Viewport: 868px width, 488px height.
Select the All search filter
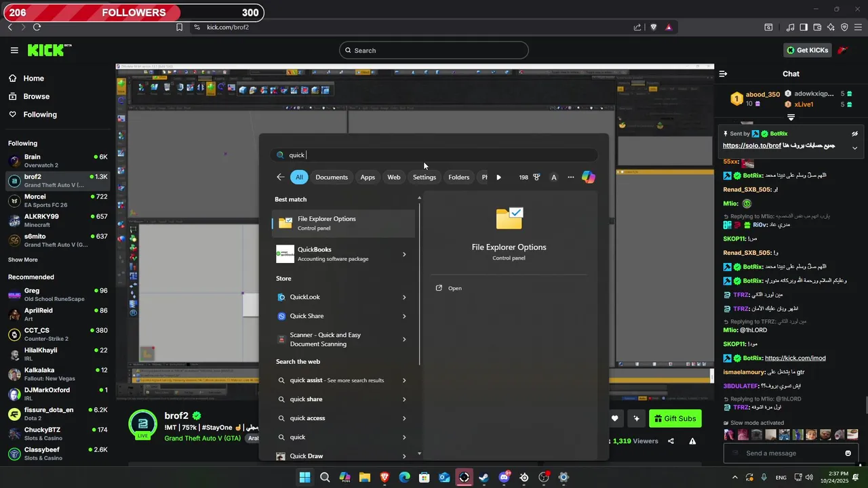(299, 177)
